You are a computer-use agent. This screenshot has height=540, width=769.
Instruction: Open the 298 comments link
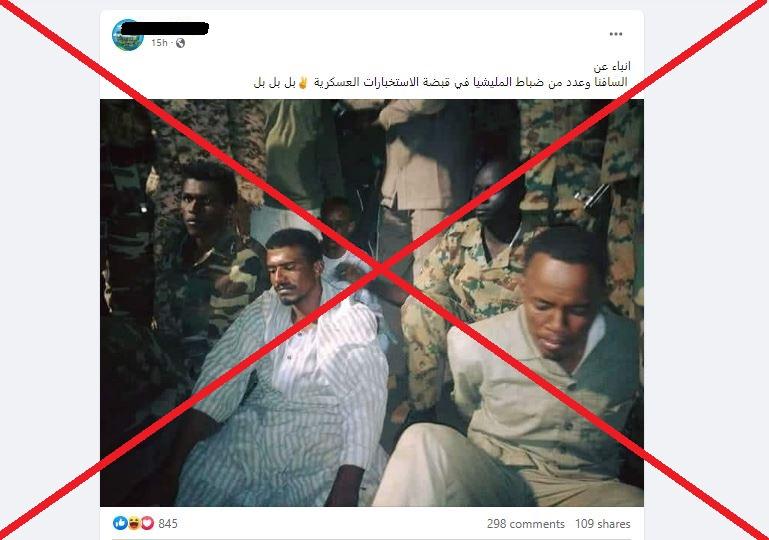(526, 524)
